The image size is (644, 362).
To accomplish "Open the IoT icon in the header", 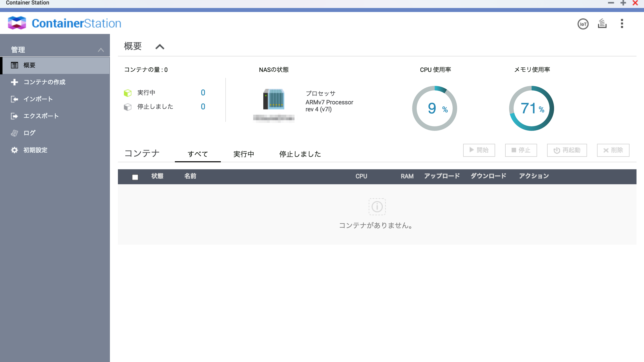I will pos(583,24).
